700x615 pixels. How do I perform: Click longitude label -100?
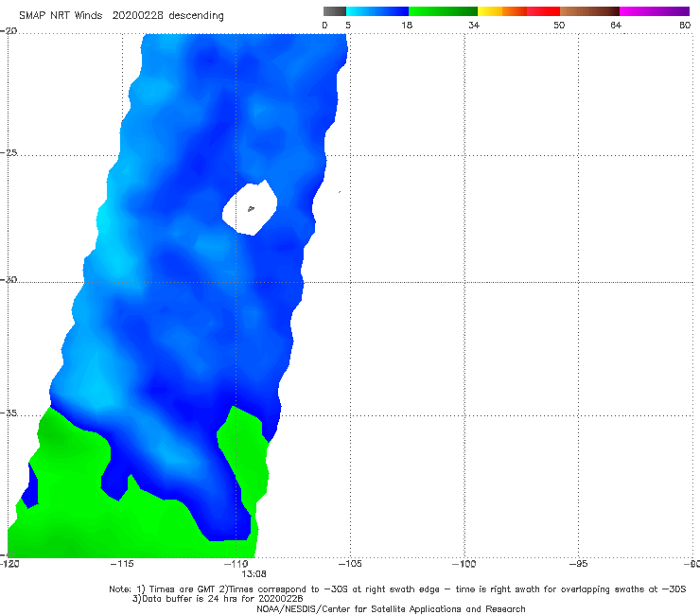tap(464, 564)
